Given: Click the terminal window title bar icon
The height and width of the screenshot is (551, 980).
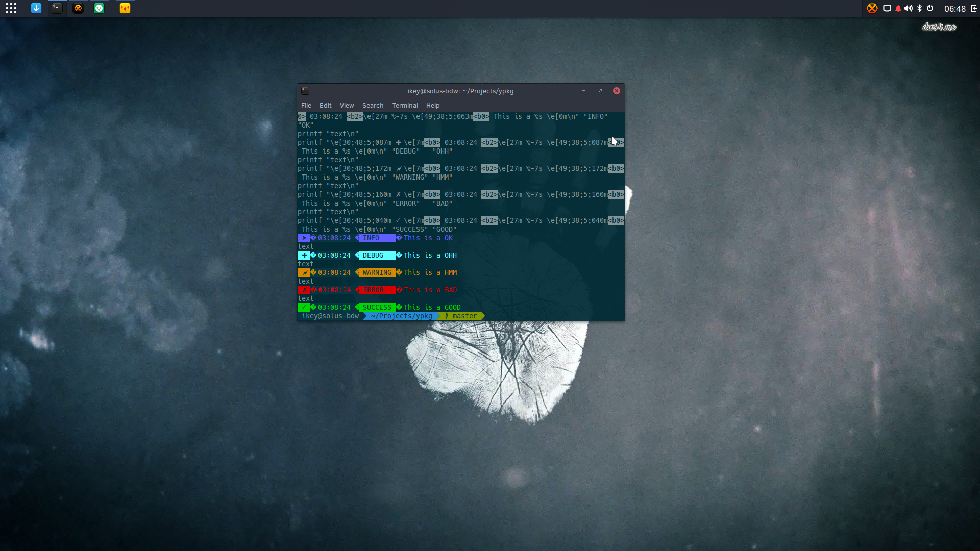Looking at the screenshot, I should tap(305, 91).
